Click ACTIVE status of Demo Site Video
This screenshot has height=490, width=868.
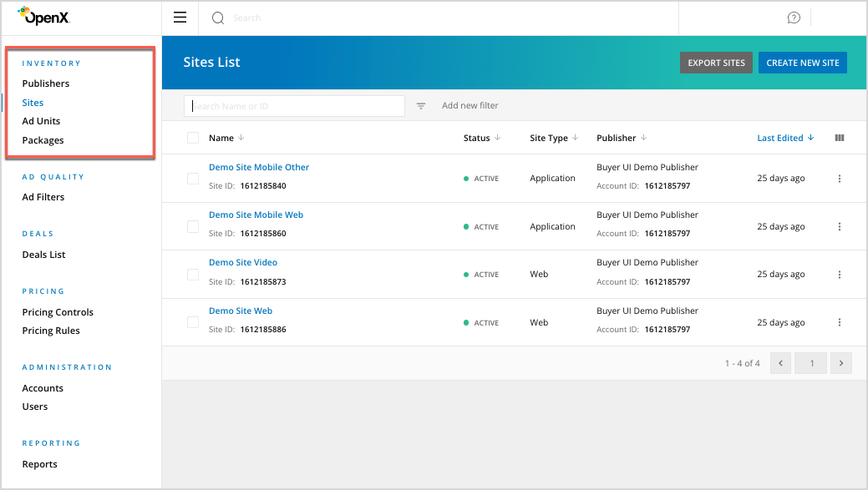click(481, 275)
